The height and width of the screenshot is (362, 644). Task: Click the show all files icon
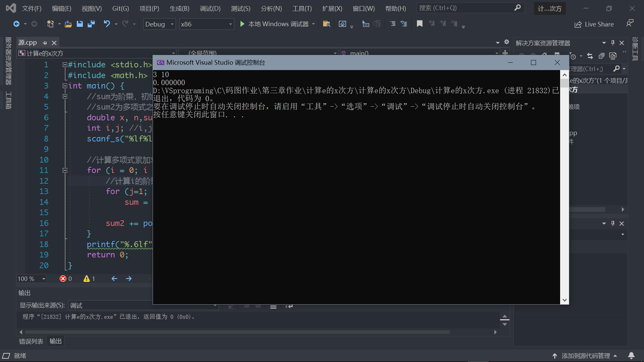click(613, 56)
